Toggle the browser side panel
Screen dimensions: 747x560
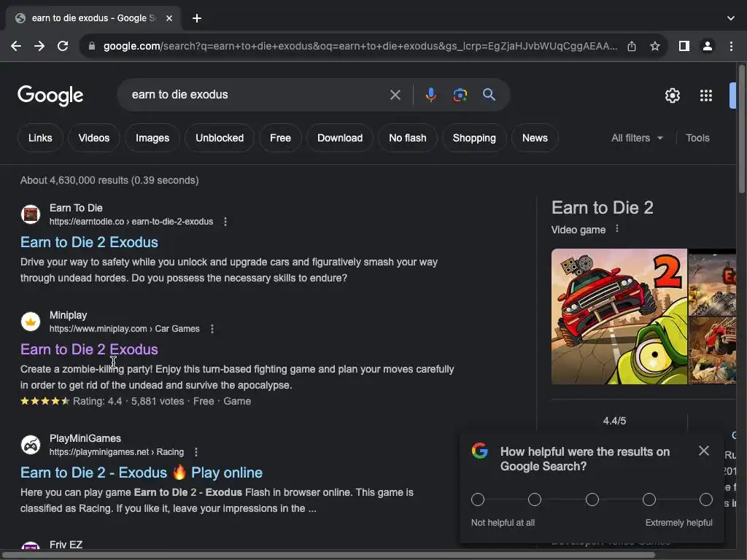pyautogui.click(x=684, y=46)
